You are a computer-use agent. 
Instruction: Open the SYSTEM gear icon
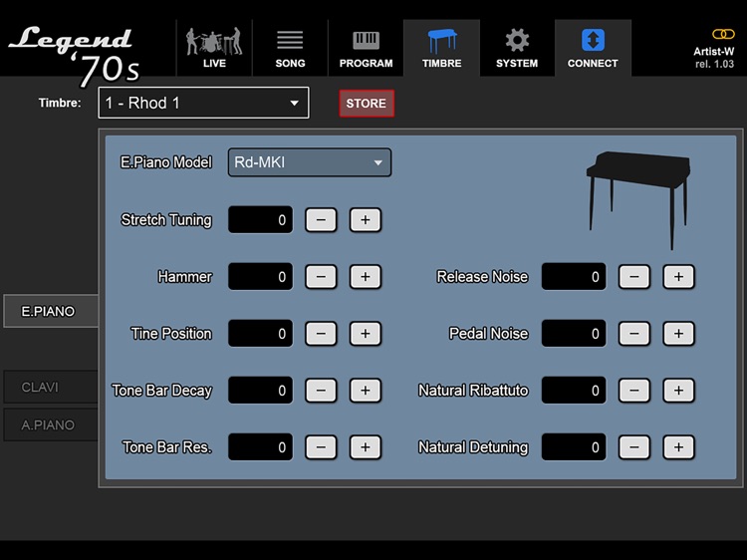(x=517, y=40)
